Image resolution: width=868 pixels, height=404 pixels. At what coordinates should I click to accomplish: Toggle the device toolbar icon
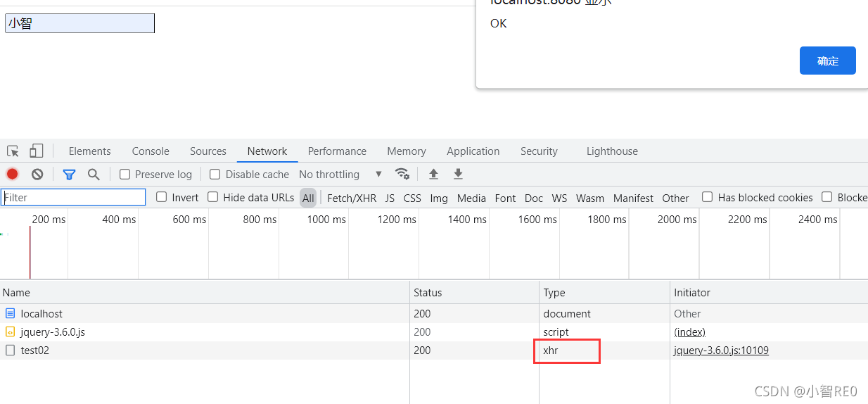(x=36, y=151)
